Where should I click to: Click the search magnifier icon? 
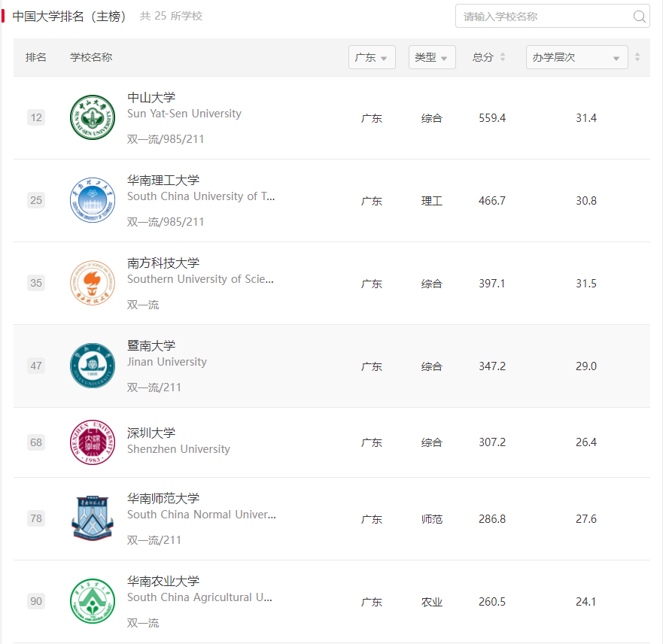coord(639,17)
